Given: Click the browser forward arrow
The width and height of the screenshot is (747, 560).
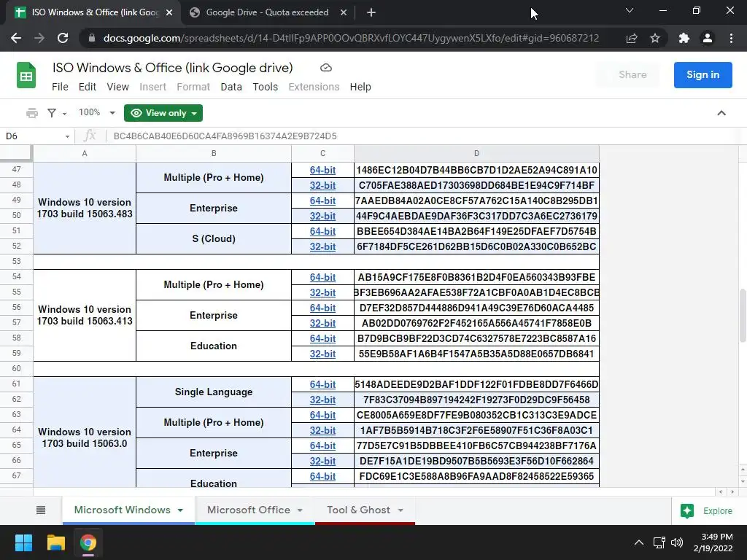Looking at the screenshot, I should click(39, 38).
